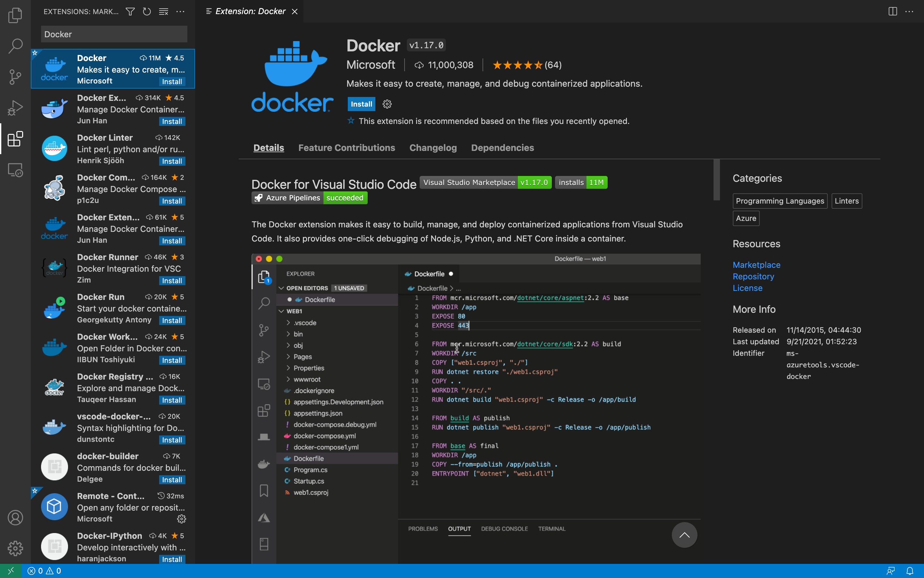The width and height of the screenshot is (924, 578).
Task: Select the Programming Languages category
Action: [780, 201]
